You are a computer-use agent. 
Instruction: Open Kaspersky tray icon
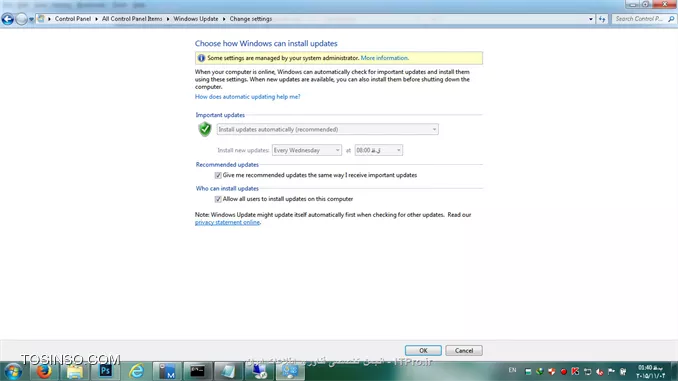(575, 371)
